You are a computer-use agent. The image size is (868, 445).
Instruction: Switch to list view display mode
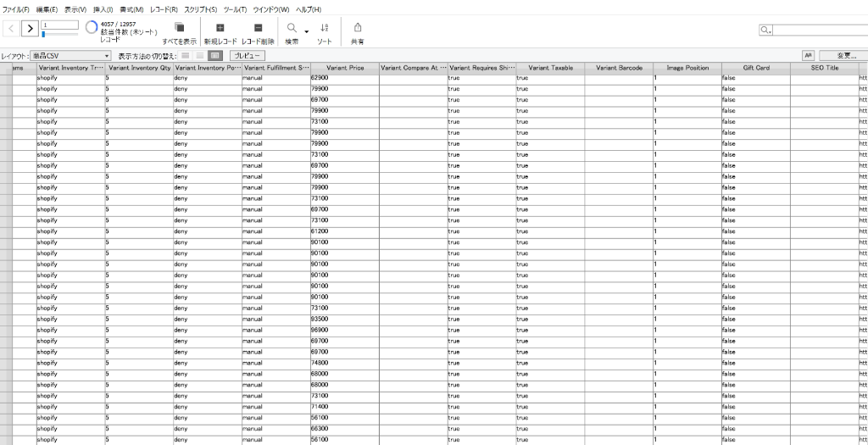click(199, 55)
